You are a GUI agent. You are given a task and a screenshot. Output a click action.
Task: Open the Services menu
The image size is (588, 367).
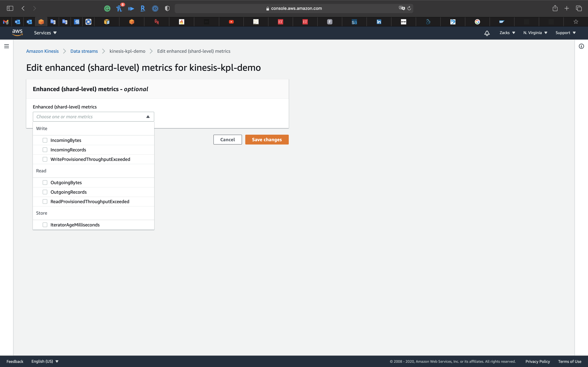click(45, 33)
